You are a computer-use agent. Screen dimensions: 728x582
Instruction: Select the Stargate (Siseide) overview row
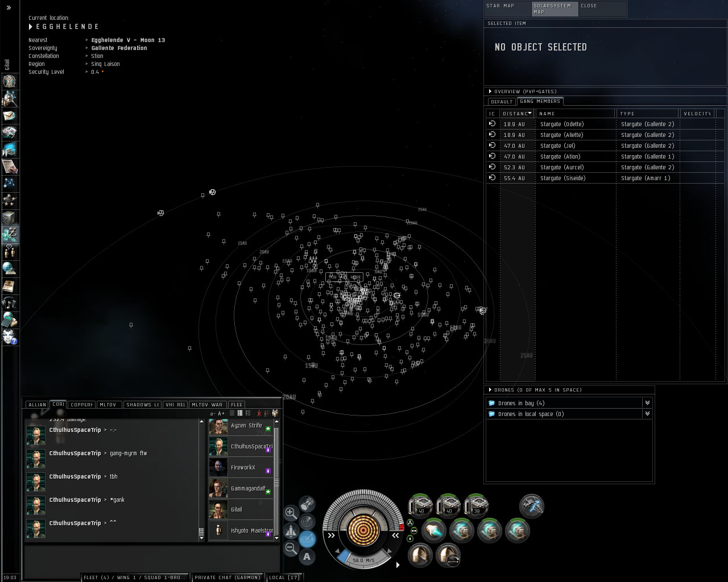click(x=606, y=178)
